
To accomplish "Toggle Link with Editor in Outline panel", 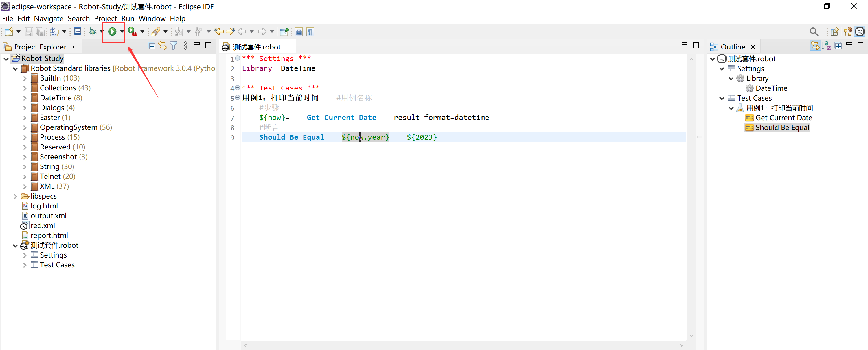I will pos(815,46).
